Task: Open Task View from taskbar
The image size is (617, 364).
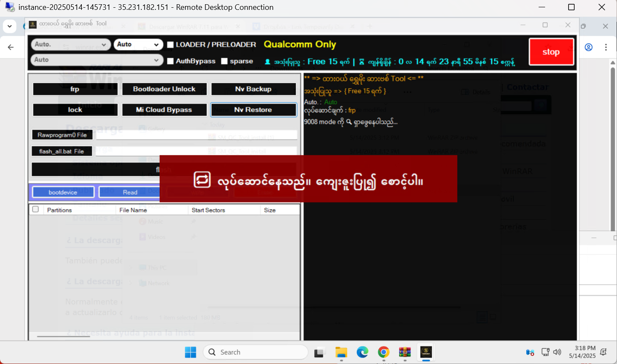Action: (319, 352)
